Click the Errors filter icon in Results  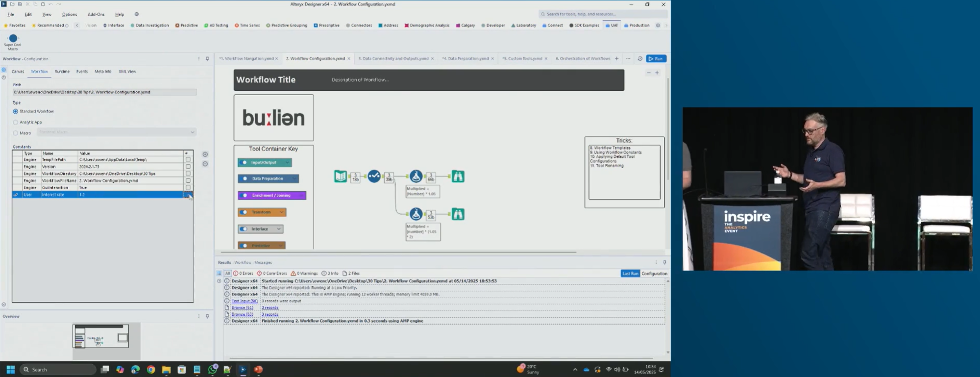pyautogui.click(x=243, y=274)
